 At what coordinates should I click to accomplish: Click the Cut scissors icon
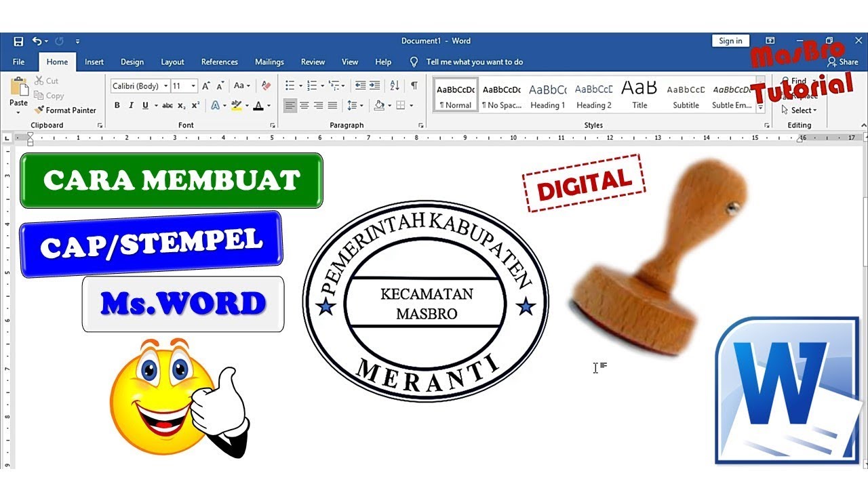pyautogui.click(x=39, y=81)
